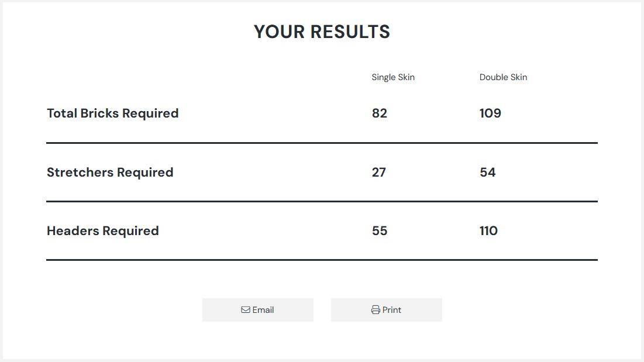Click the value 54 under Double Skin
Viewport: 644px width, 362px height.
coord(488,172)
